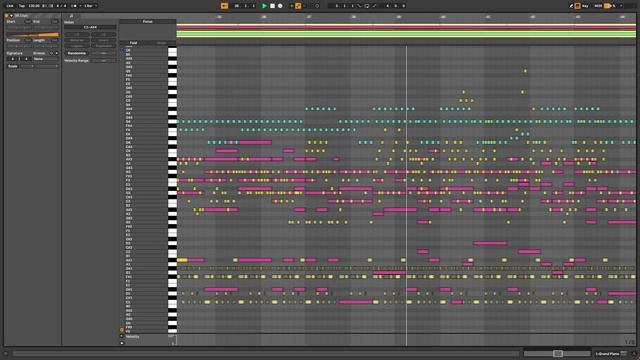Click the Link button in the control bar

pyautogui.click(x=10, y=6)
